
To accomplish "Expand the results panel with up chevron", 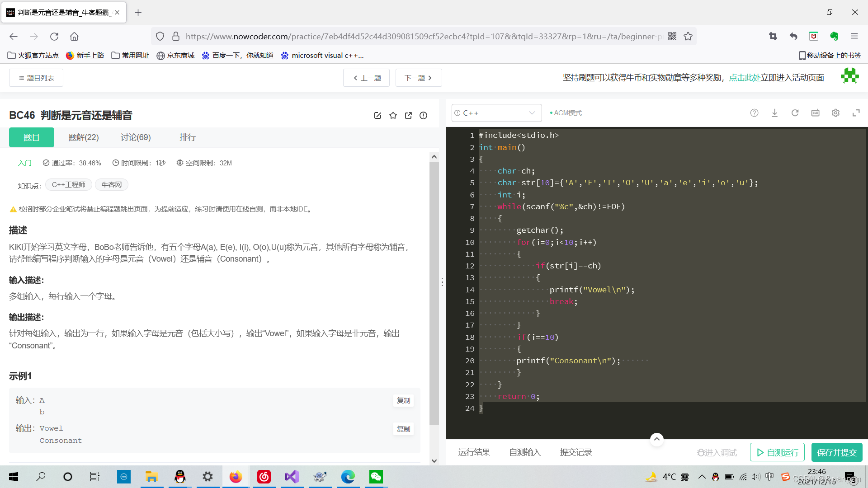I will [656, 439].
